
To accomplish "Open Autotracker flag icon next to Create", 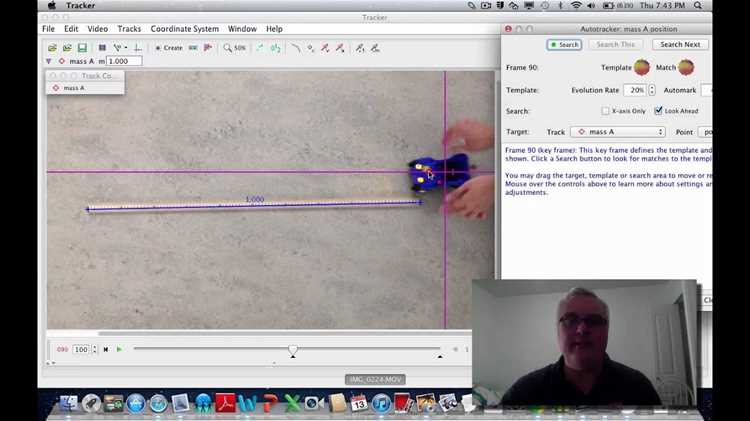I will point(208,48).
